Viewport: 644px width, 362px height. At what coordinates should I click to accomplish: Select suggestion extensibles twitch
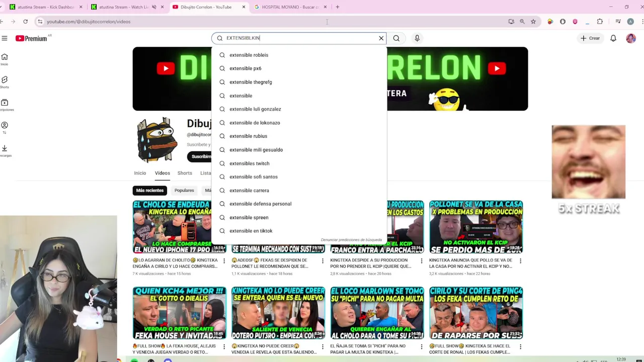[x=299, y=163]
